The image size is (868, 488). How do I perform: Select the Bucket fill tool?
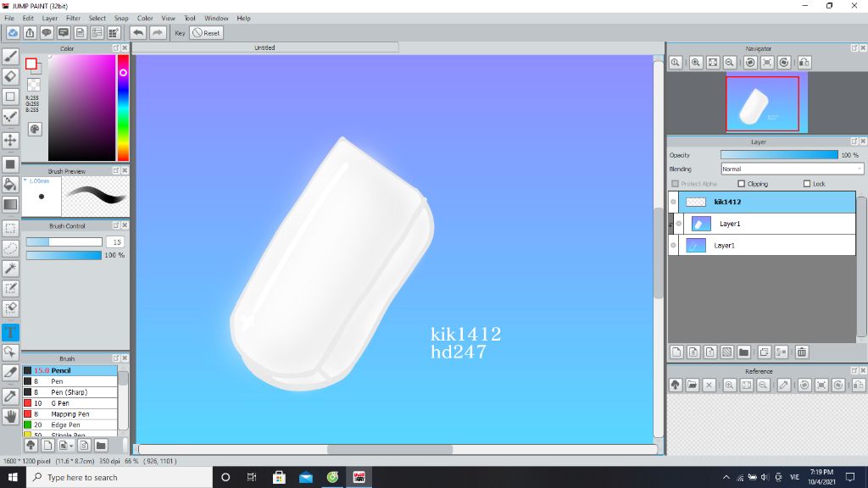pyautogui.click(x=10, y=184)
